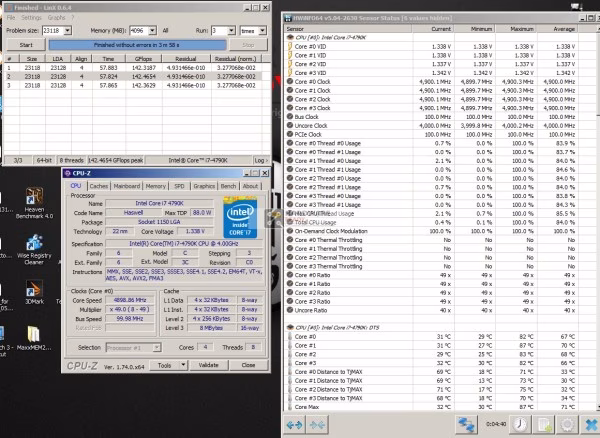This screenshot has width=600, height=438.
Task: Open the Problem size dropdown in LinX
Action: 68,31
